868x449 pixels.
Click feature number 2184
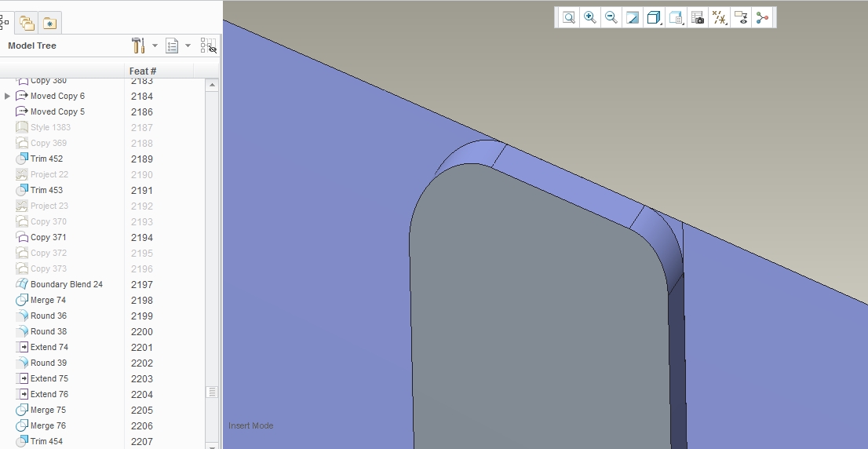[x=142, y=97]
